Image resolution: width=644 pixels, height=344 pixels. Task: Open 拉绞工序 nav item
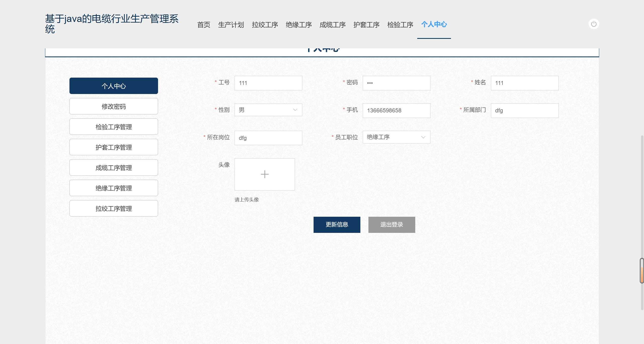[265, 25]
